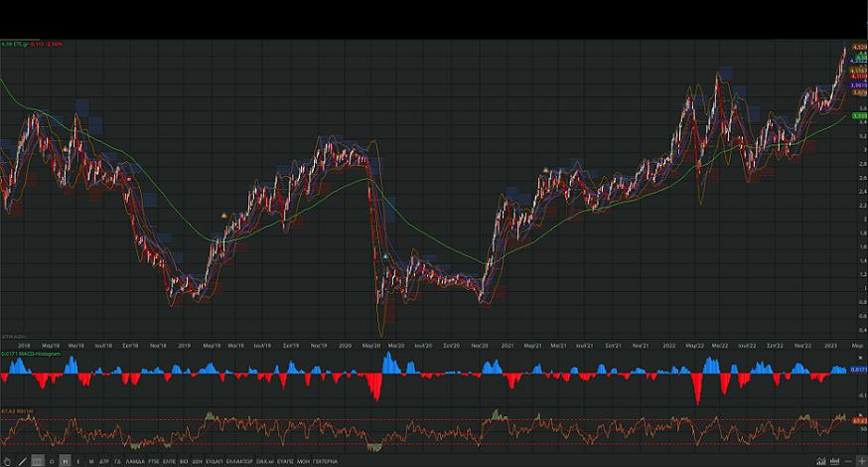Image resolution: width=868 pixels, height=467 pixels.
Task: Close the MACD-Histogram panel with its X
Action: click(x=860, y=358)
